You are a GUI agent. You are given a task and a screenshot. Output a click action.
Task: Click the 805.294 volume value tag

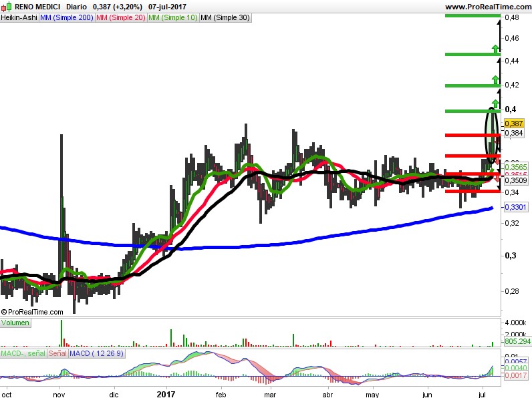(x=517, y=341)
